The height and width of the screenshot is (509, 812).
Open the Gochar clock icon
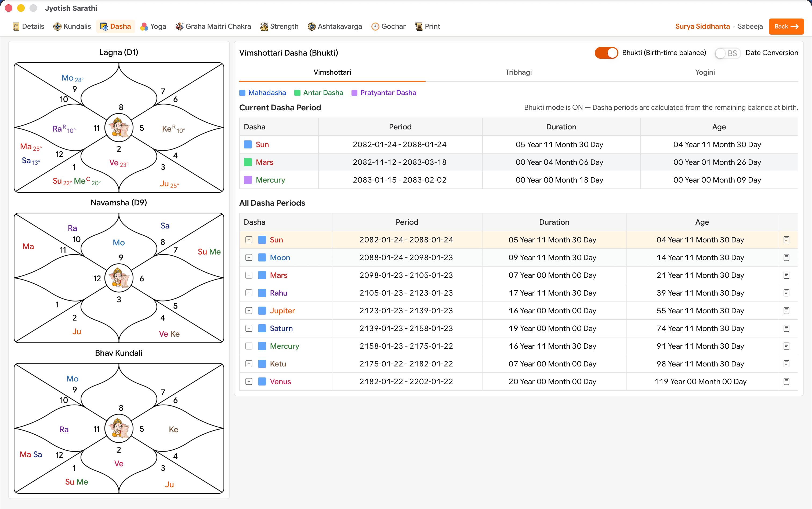pyautogui.click(x=375, y=26)
